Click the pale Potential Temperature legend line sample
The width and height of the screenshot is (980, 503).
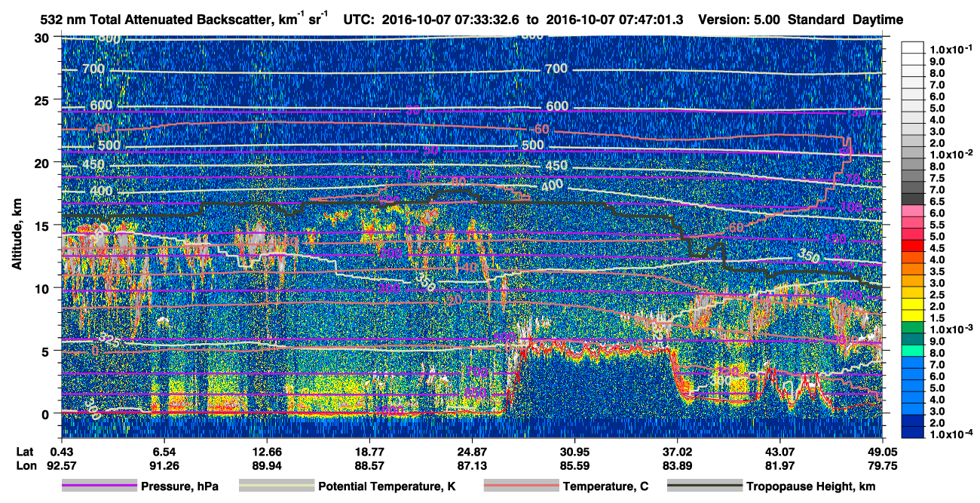pyautogui.click(x=276, y=486)
